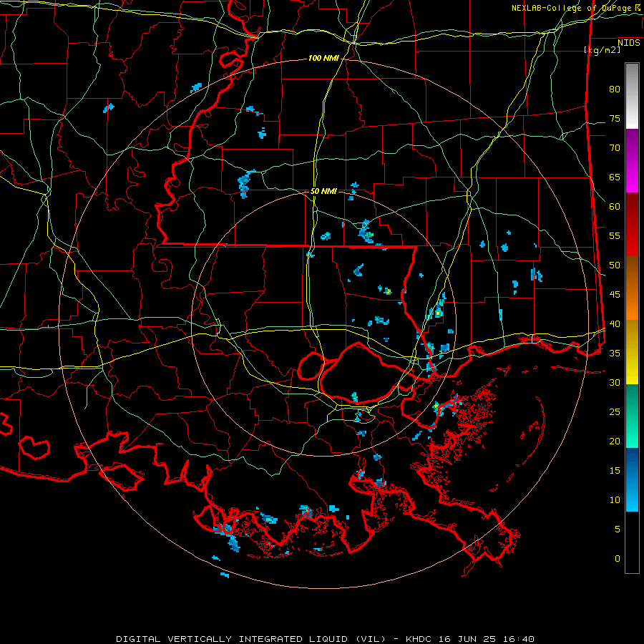Click the 100 NMI range ring label

[x=323, y=59]
